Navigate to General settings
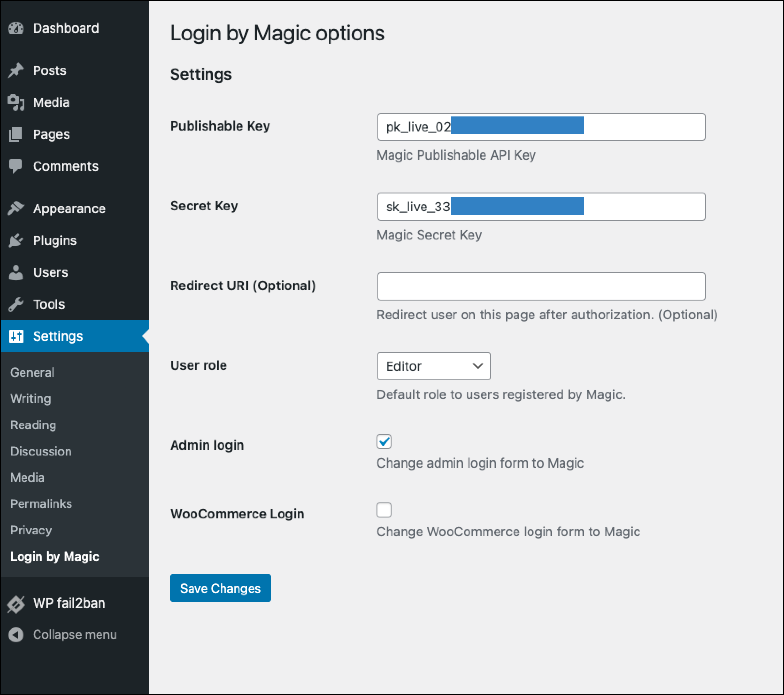 (x=31, y=372)
